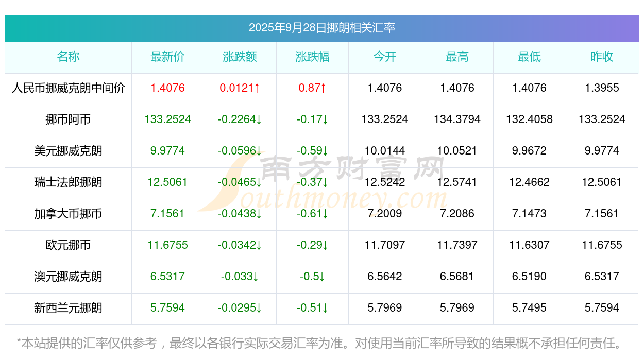Click the lowest value 6.5190
Image resolution: width=644 pixels, height=359 pixels.
[x=530, y=277]
